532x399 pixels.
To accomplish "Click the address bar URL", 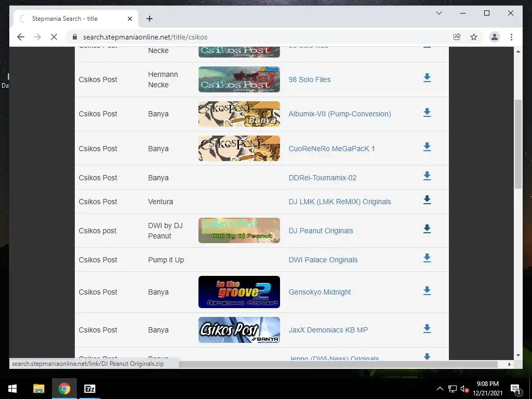I will (x=145, y=37).
